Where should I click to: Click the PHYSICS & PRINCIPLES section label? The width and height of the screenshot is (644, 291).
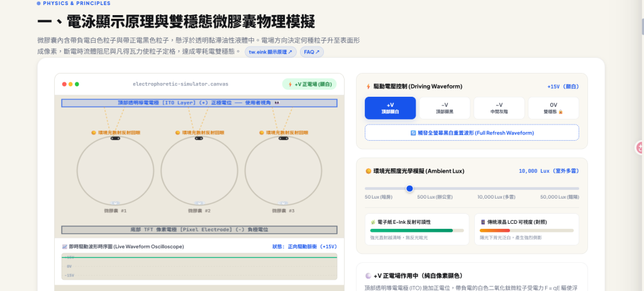pyautogui.click(x=76, y=3)
